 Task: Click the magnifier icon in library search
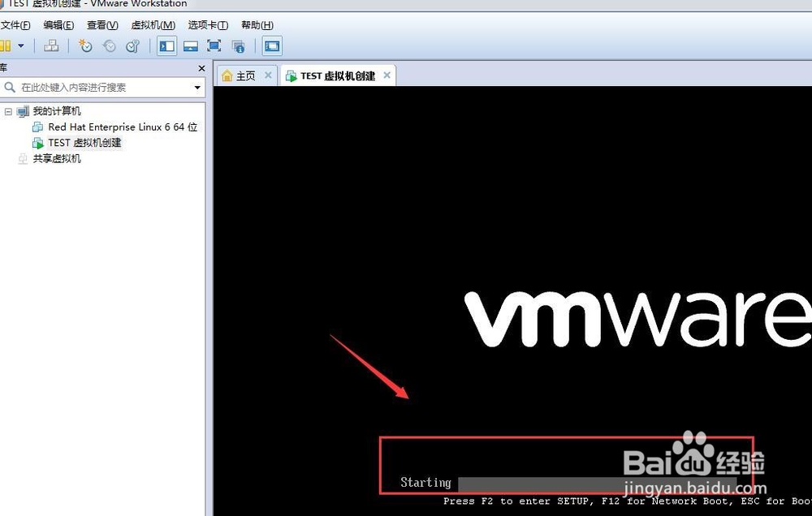point(9,88)
